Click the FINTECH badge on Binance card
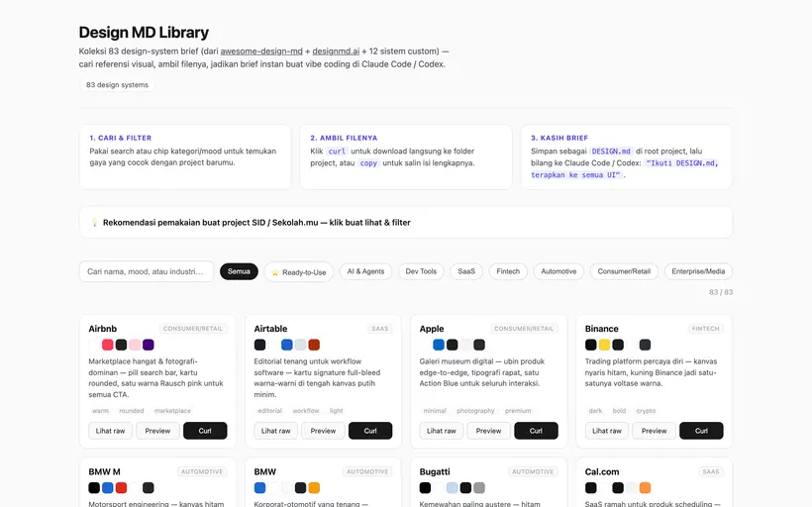 click(x=705, y=329)
